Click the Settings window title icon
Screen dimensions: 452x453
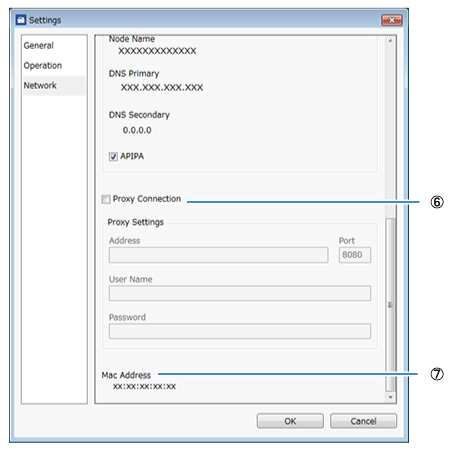[x=21, y=20]
